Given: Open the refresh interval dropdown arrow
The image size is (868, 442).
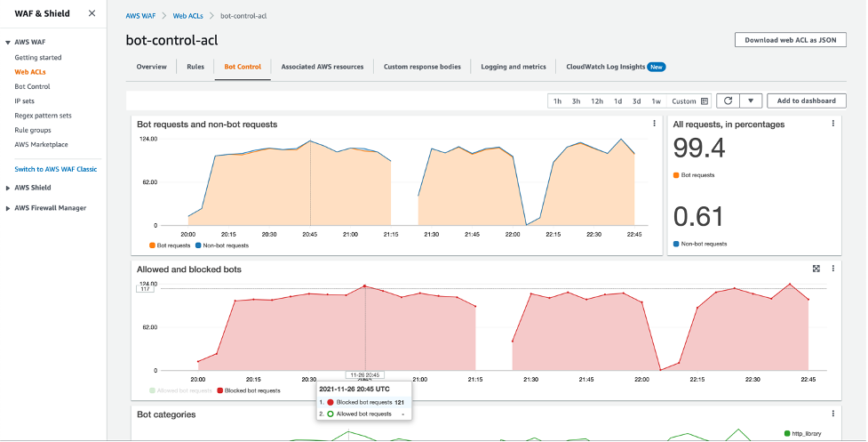Looking at the screenshot, I should tap(751, 101).
